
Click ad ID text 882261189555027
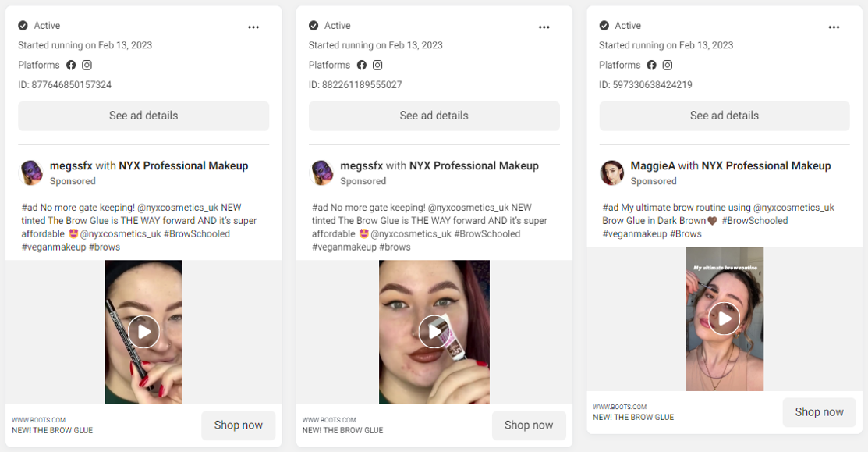356,85
